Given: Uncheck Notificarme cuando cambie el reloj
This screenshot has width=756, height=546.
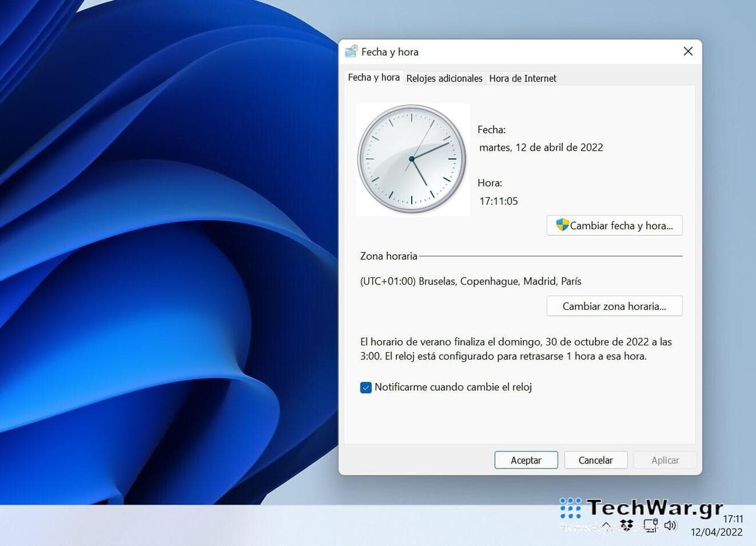Looking at the screenshot, I should tap(366, 387).
